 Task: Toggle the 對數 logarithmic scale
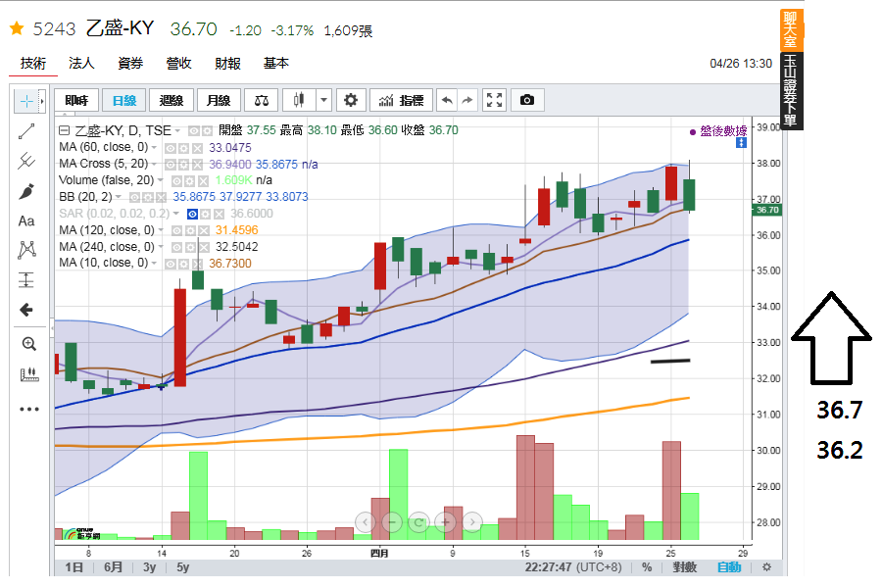point(685,567)
